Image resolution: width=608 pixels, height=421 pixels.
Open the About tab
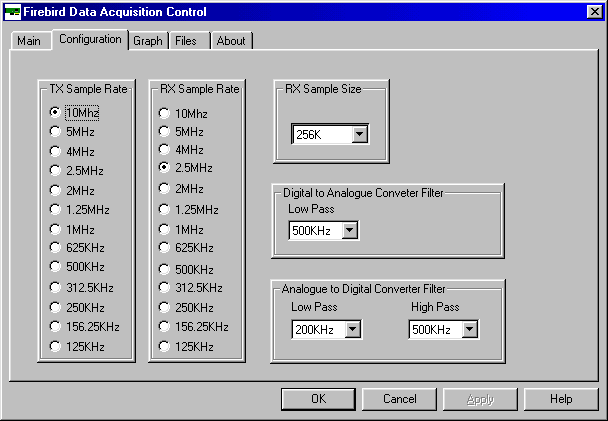[231, 41]
